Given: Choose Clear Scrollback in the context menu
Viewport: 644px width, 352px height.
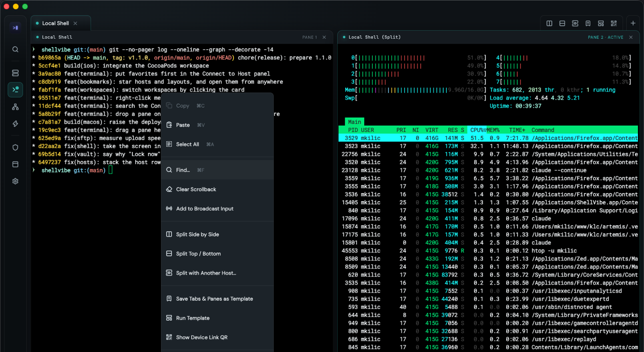Looking at the screenshot, I should tap(217, 189).
